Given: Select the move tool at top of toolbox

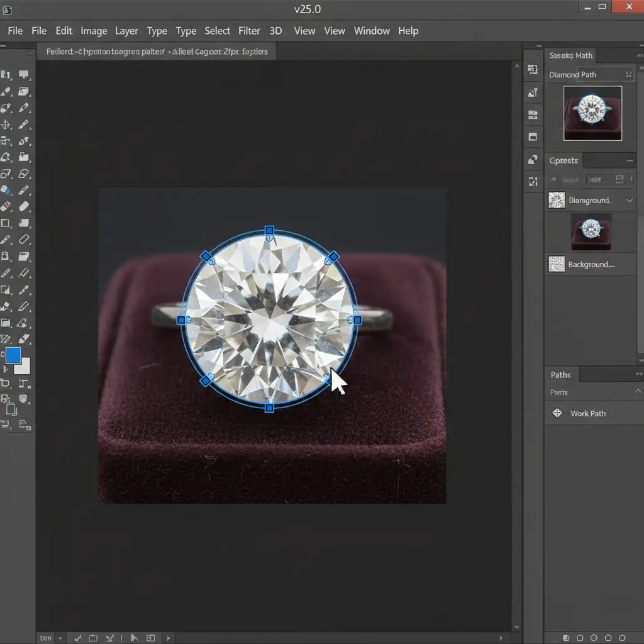Looking at the screenshot, I should coord(7,75).
